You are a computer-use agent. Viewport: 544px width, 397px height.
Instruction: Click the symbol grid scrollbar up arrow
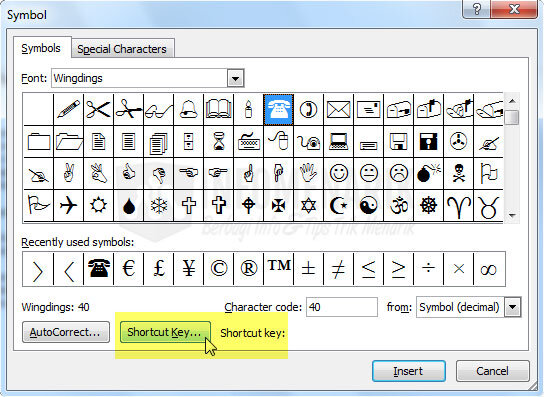click(512, 101)
